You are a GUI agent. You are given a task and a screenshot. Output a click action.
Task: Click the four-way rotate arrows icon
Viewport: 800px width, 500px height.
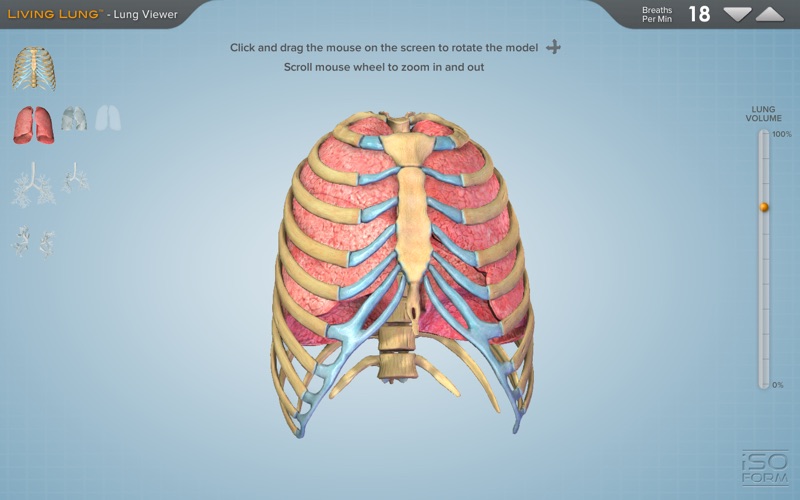click(554, 47)
